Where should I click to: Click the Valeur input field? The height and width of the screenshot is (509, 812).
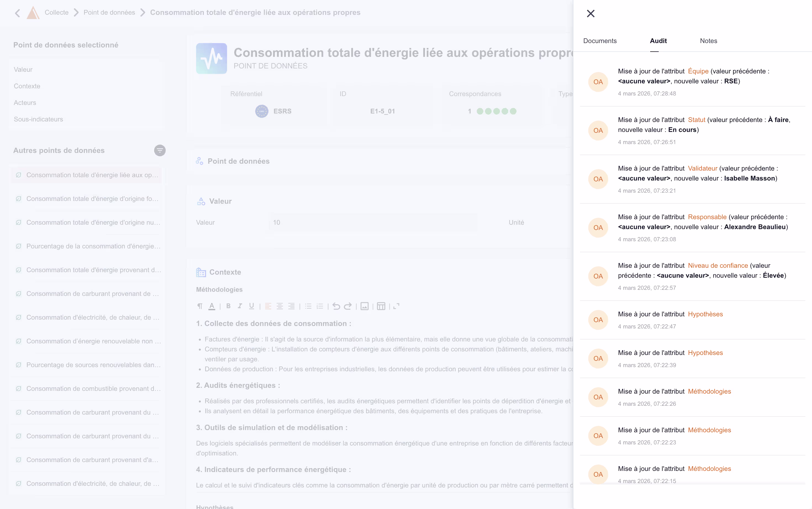pos(373,222)
